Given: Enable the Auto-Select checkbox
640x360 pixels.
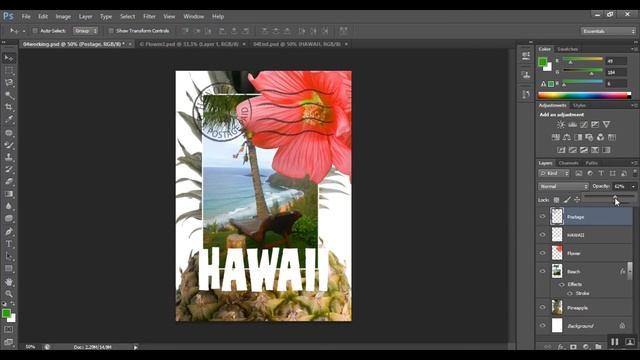Looking at the screenshot, I should tap(35, 31).
